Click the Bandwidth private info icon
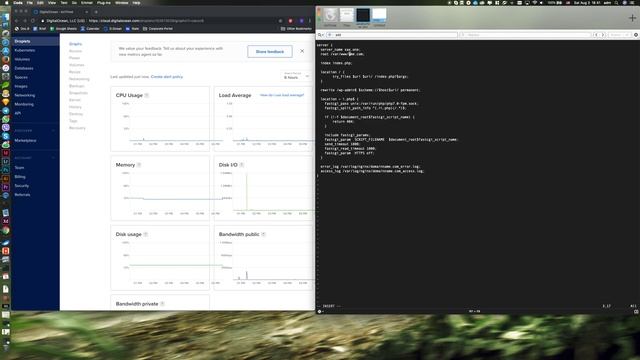Viewport: 640px width, 360px height. (x=162, y=304)
